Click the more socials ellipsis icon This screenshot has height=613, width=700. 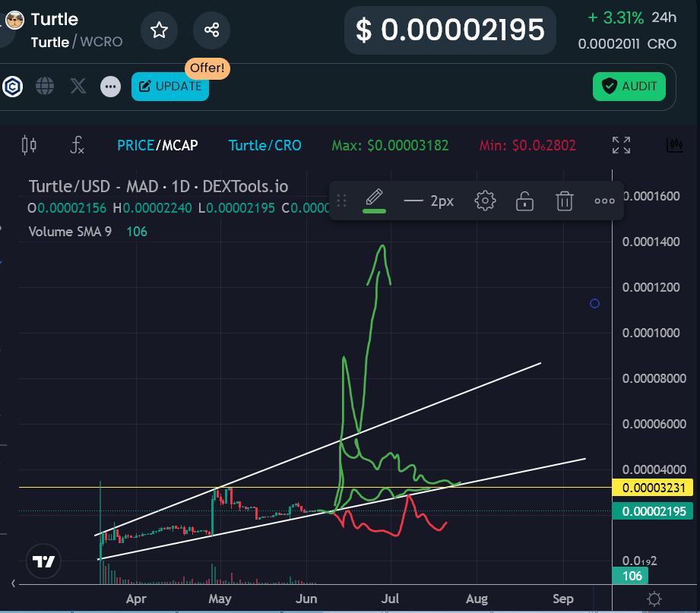click(x=110, y=87)
